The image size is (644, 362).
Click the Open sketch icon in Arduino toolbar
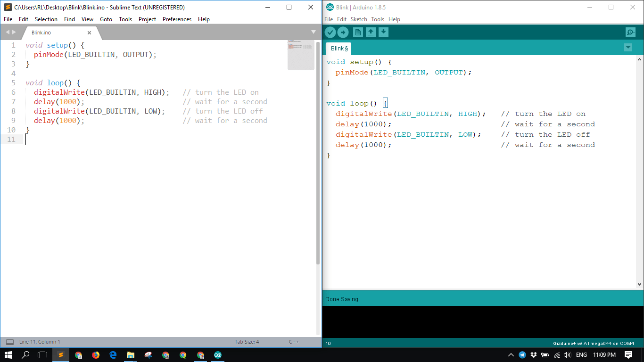pos(371,32)
